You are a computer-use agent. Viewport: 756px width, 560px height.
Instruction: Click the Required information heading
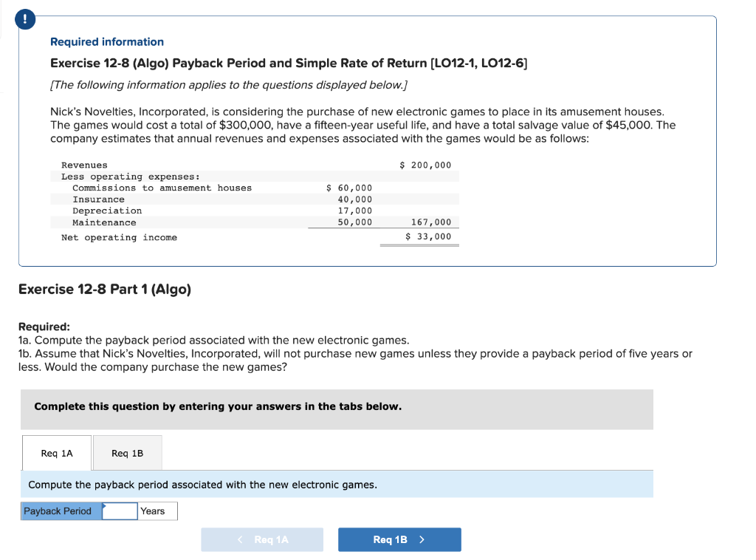(x=107, y=42)
